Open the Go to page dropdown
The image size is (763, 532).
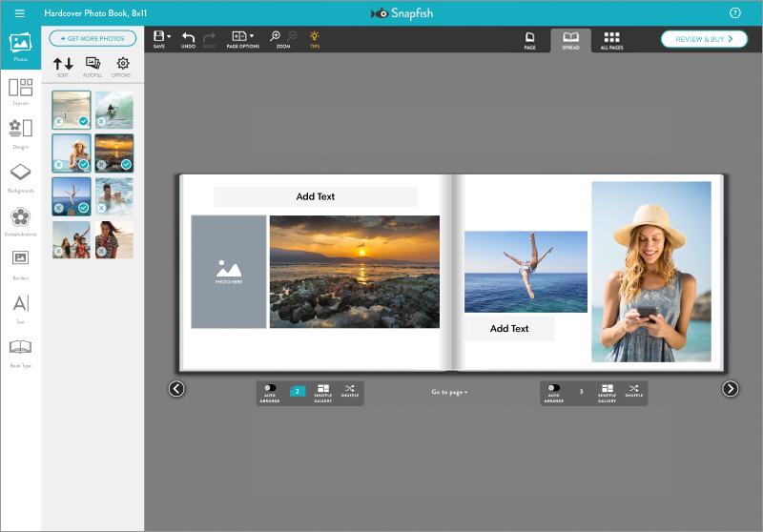click(449, 392)
